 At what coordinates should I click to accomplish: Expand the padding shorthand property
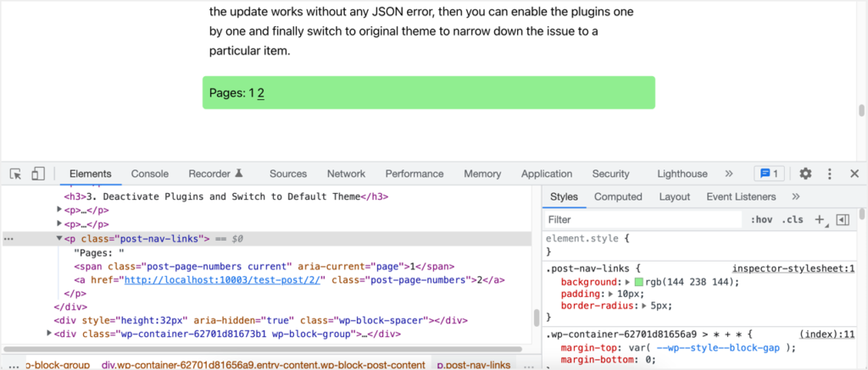click(x=613, y=293)
